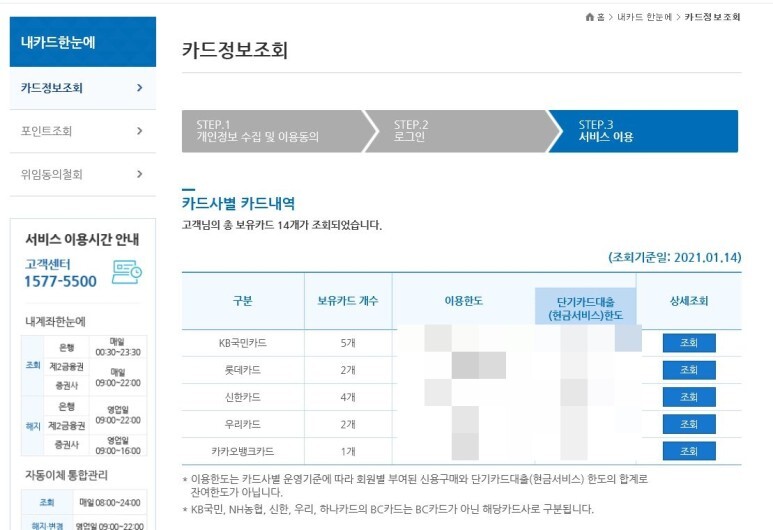Click 매일 08:00~24:00 time cell
The image size is (773, 530).
(x=110, y=502)
